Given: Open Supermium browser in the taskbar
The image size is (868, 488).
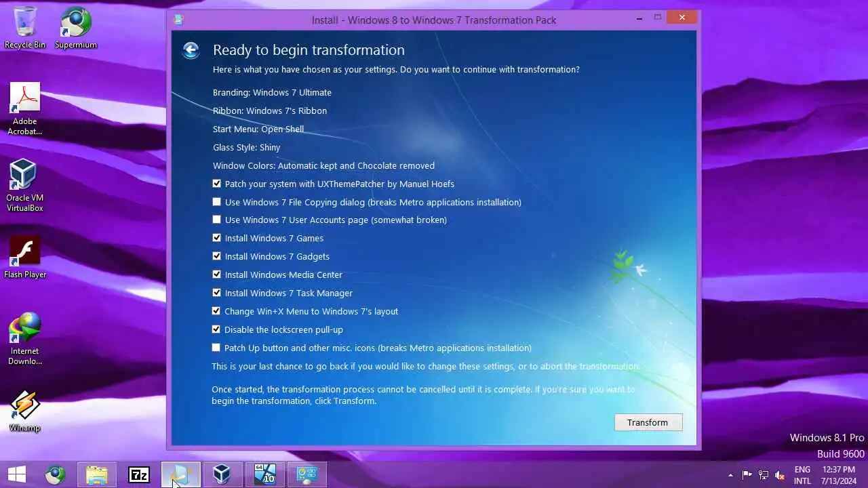Looking at the screenshot, I should [55, 474].
